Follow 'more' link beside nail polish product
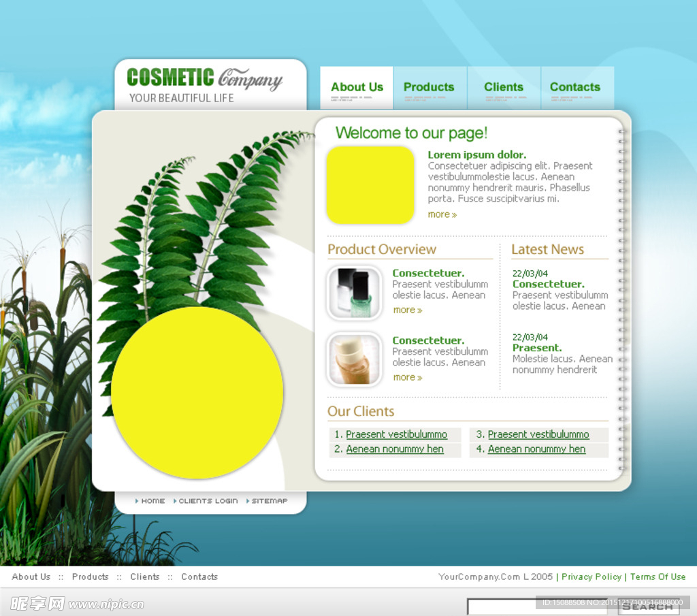This screenshot has width=697, height=616. [x=408, y=310]
